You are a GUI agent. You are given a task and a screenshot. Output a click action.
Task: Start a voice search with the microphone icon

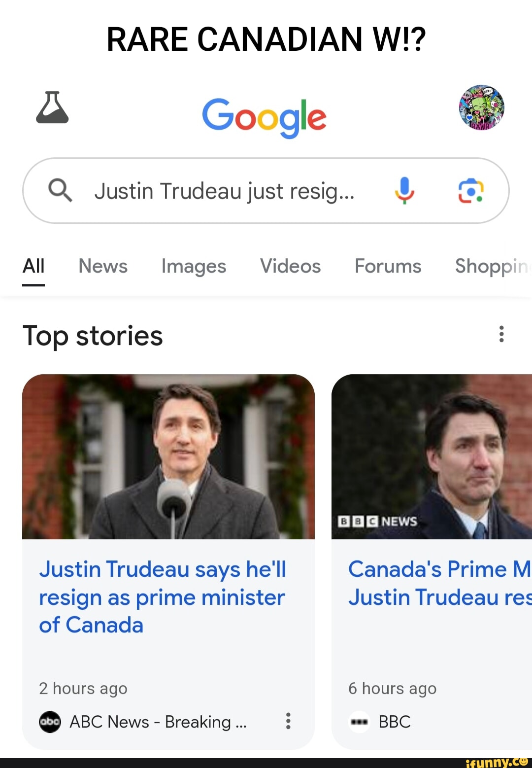(x=405, y=191)
